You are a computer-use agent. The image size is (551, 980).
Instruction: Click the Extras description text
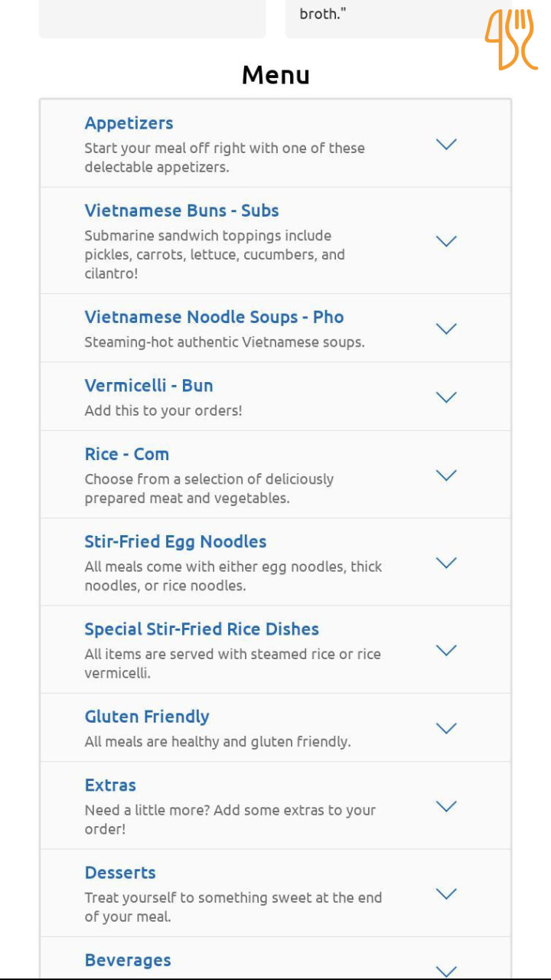(x=230, y=819)
